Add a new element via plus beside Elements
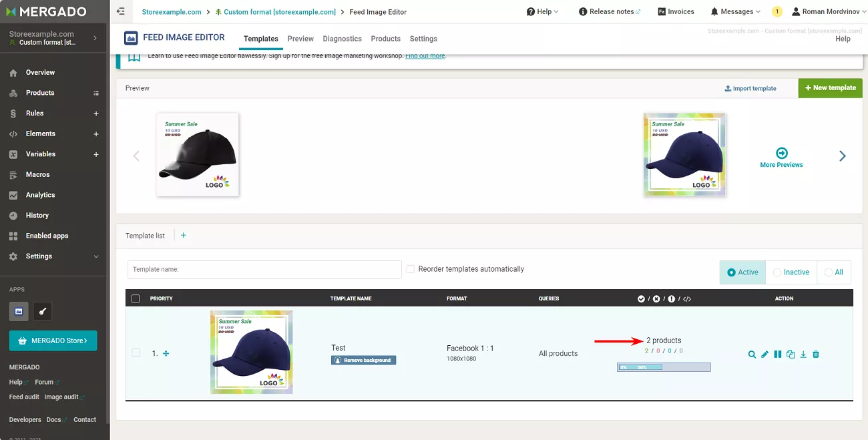Viewport: 868px width, 440px height. click(x=96, y=134)
